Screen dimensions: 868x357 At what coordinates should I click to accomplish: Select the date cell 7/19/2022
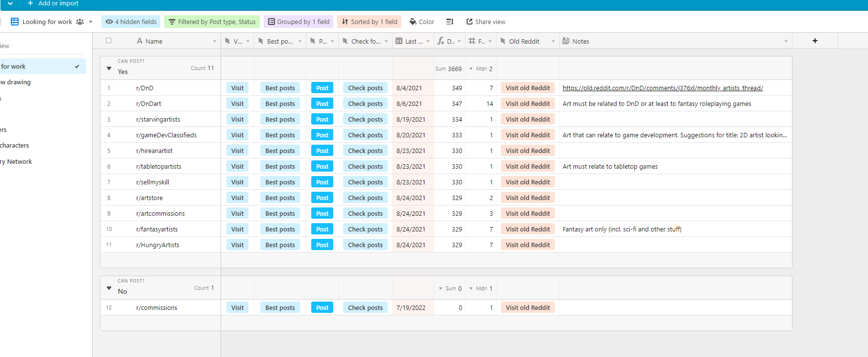(x=413, y=307)
